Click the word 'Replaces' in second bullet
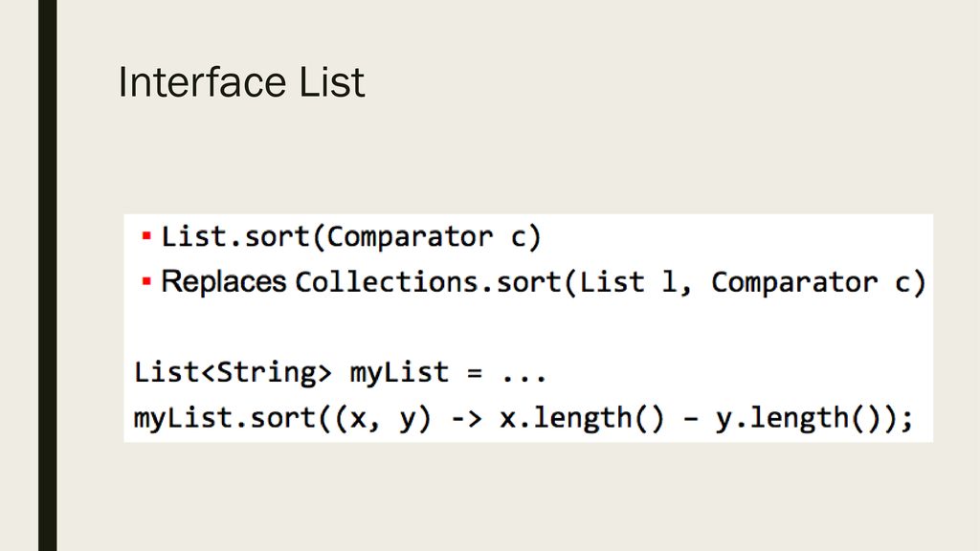Screen dimensions: 980x551 (x=224, y=282)
